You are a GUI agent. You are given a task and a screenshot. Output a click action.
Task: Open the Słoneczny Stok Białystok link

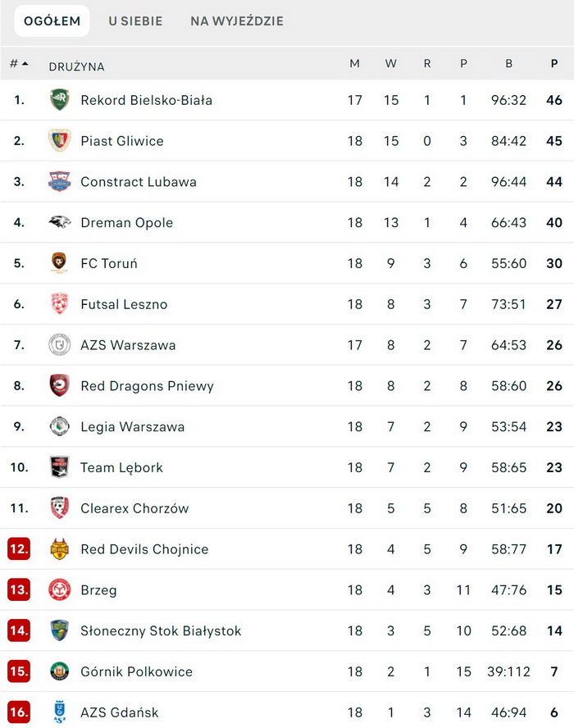coord(161,630)
